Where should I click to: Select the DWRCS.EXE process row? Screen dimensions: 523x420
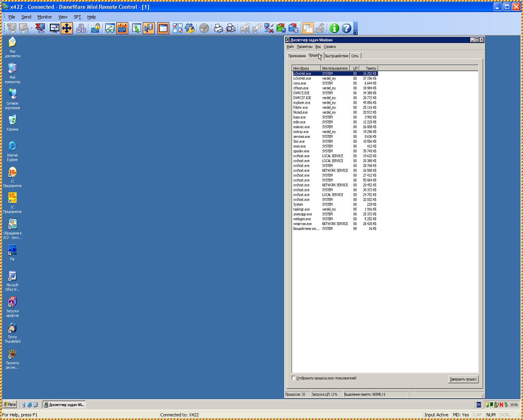point(335,93)
